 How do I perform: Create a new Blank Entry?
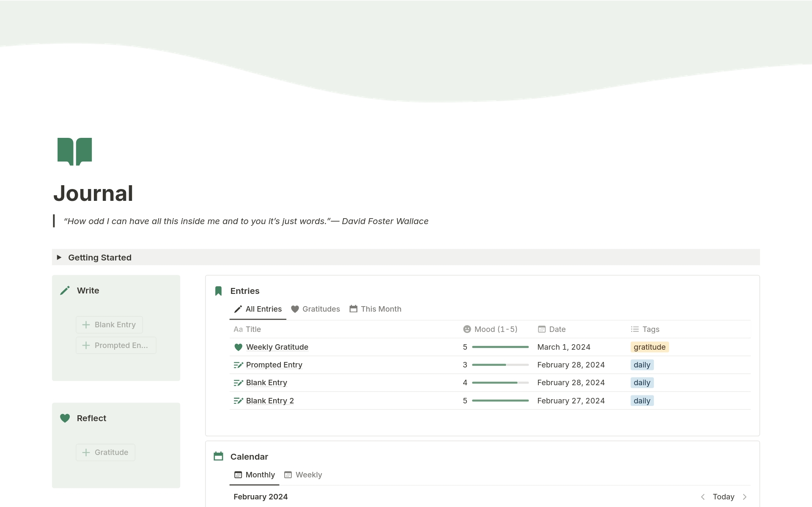point(109,324)
